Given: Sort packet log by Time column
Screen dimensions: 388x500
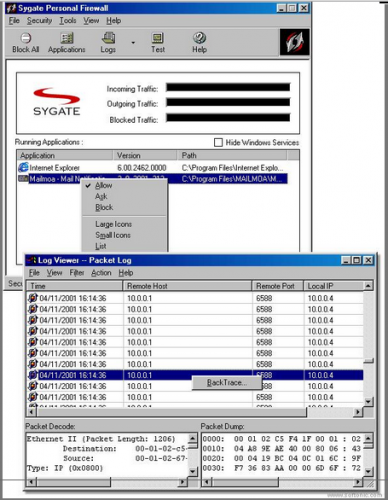Looking at the screenshot, I should 75,286.
